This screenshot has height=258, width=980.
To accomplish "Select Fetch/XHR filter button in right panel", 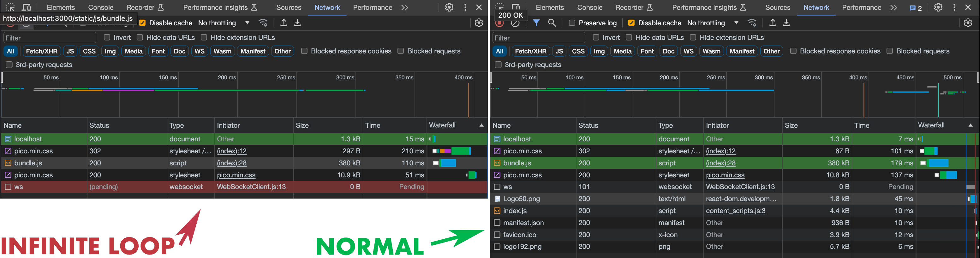I will click(530, 51).
